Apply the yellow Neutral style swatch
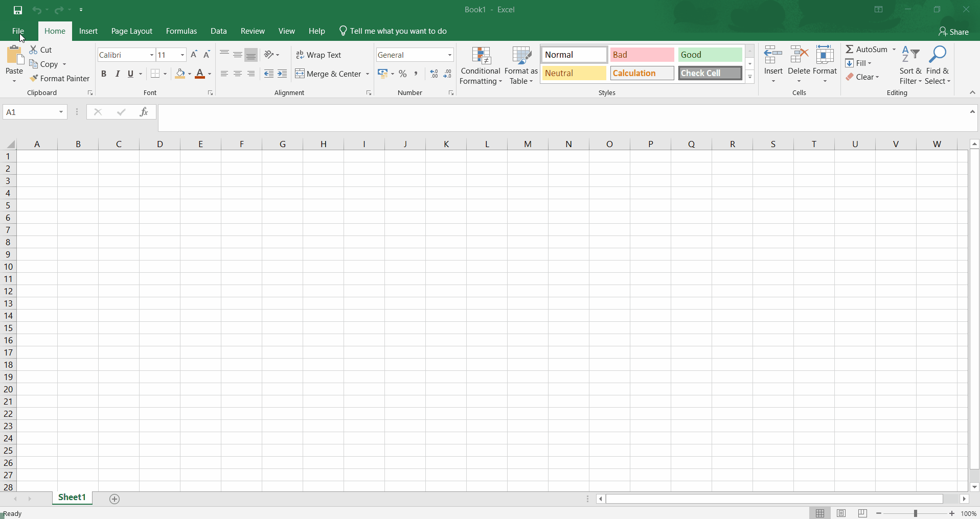This screenshot has height=519, width=980. 574,73
